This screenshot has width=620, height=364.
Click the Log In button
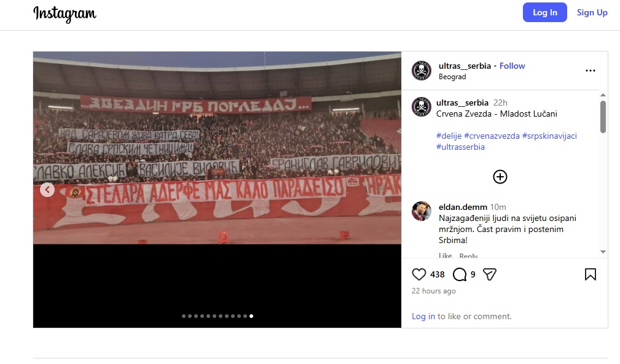[x=545, y=12]
